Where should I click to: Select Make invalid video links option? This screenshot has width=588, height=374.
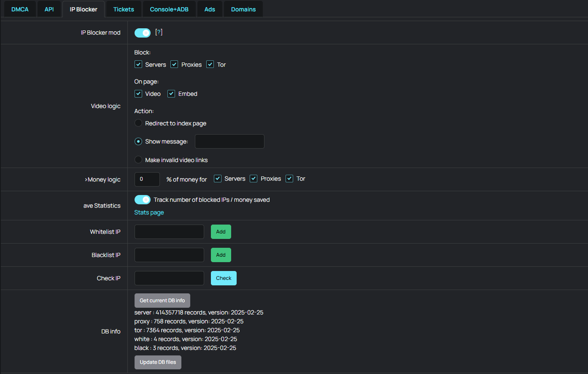tap(138, 160)
